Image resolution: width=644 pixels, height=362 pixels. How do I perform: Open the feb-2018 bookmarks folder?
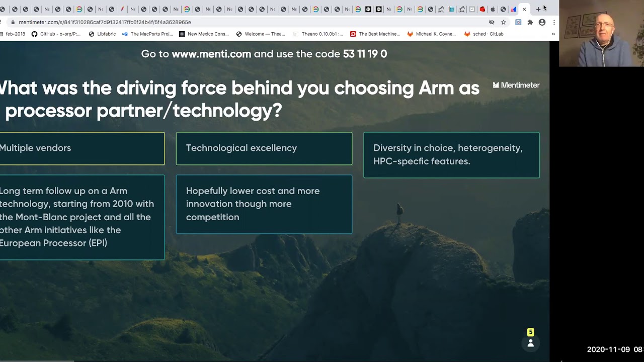coord(13,34)
